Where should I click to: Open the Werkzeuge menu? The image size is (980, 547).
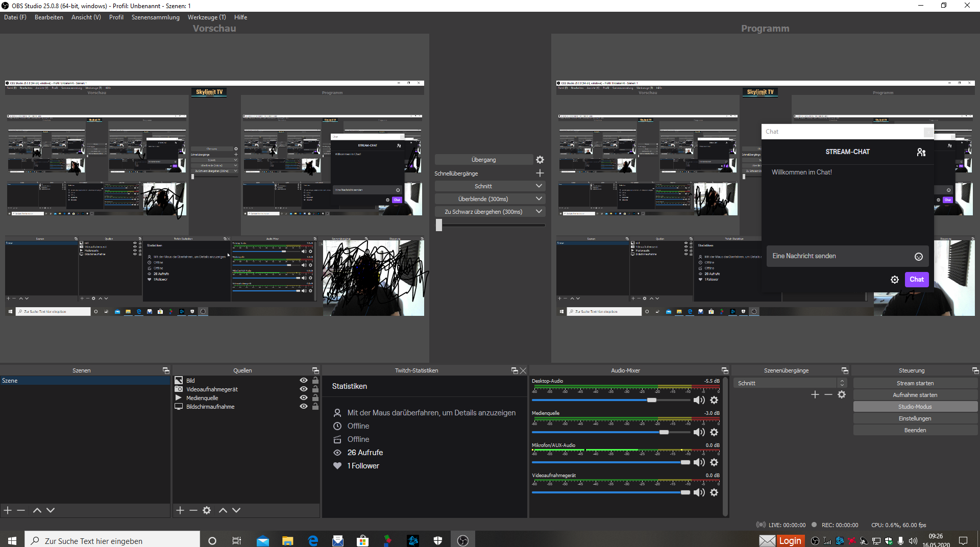[x=206, y=17]
